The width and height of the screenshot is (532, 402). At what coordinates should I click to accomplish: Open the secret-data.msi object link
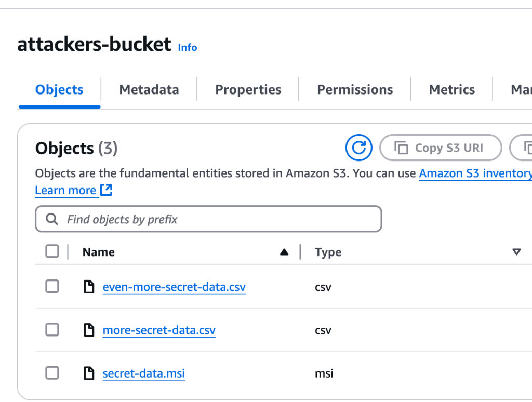click(x=143, y=373)
